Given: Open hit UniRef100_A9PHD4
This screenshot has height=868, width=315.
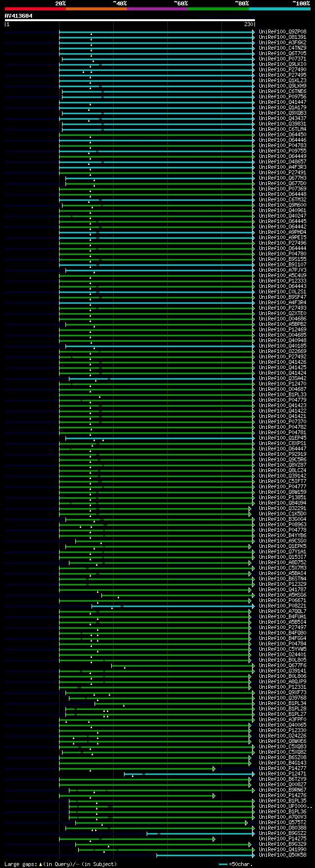Looking at the screenshot, I should (283, 232).
